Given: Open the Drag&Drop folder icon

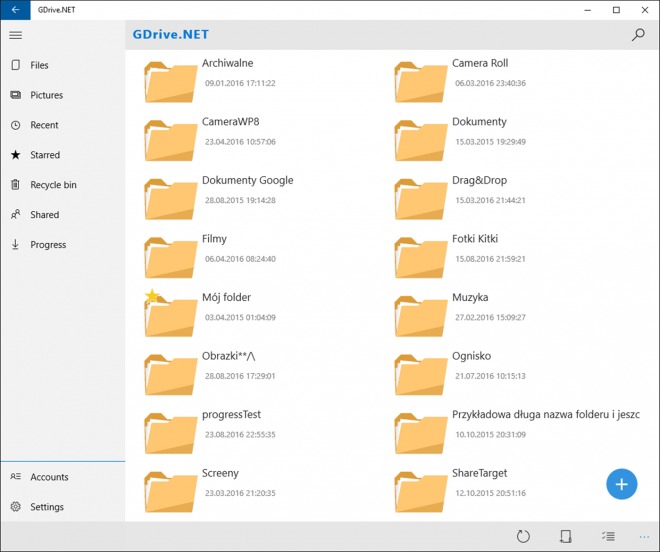Looking at the screenshot, I should [420, 199].
